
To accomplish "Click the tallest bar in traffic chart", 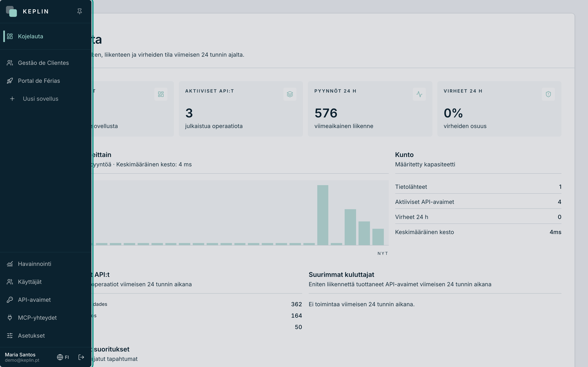I will tap(323, 215).
